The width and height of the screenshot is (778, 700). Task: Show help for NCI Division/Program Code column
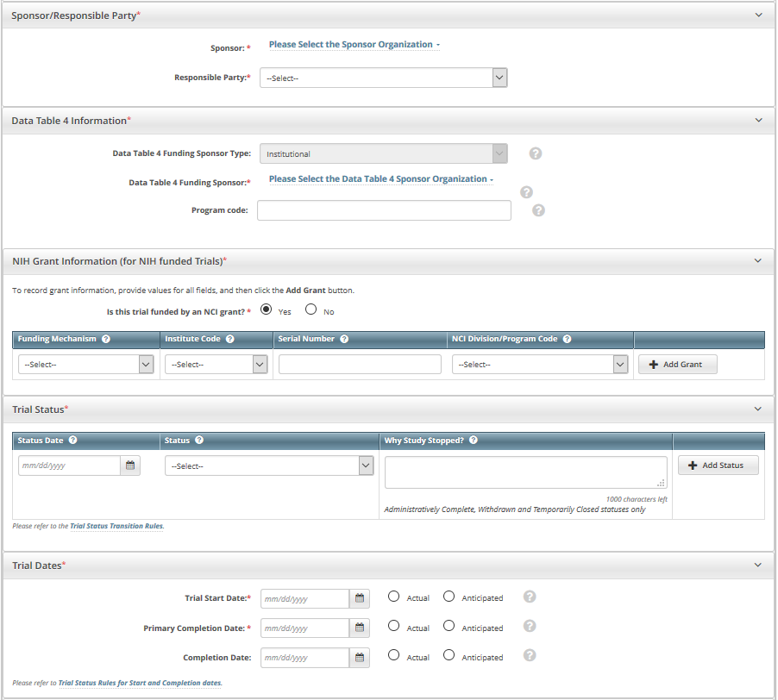tap(568, 339)
